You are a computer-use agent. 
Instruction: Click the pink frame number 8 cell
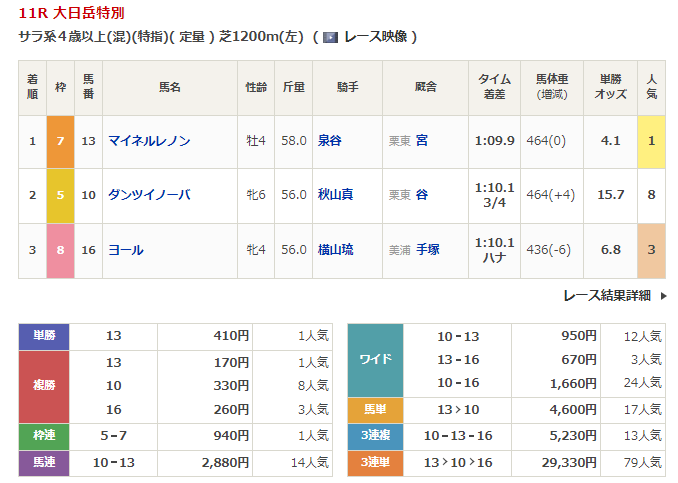tap(60, 250)
